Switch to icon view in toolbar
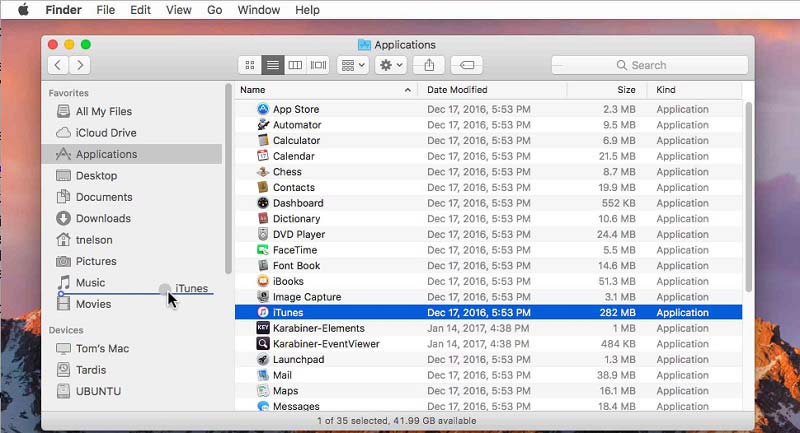800x433 pixels. tap(250, 65)
